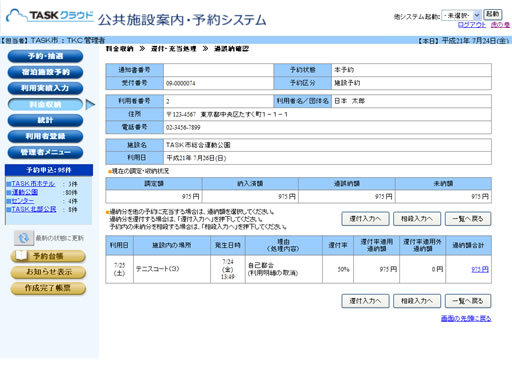512x384 pixels.
Task: Open the 統計 menu
Action: (x=45, y=120)
